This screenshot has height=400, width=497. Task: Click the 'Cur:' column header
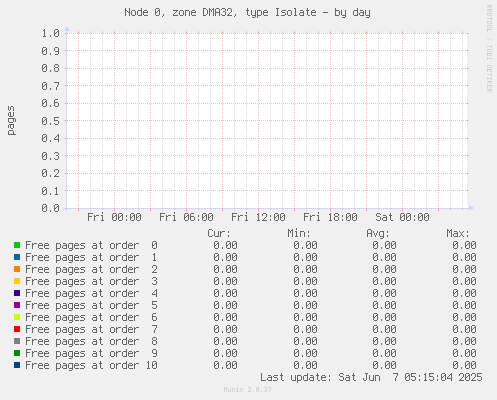(219, 233)
